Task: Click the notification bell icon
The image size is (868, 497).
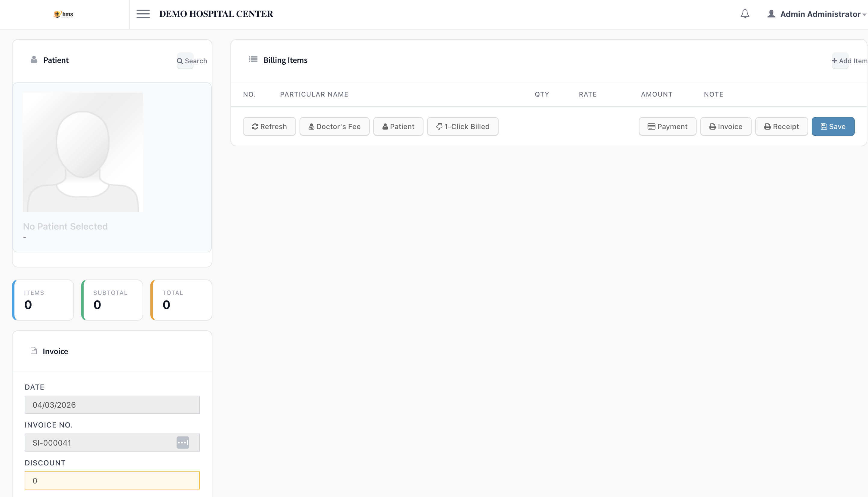Action: (x=745, y=14)
